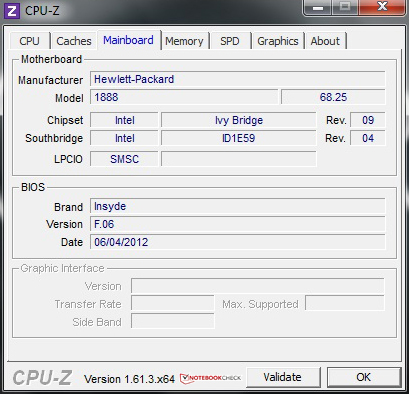This screenshot has height=394, width=409.
Task: Select the Mainboard tab
Action: pyautogui.click(x=129, y=40)
